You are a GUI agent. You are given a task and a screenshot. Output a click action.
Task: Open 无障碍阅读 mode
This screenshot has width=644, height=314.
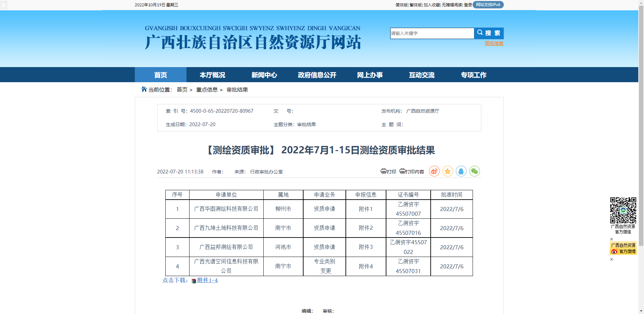(x=452, y=5)
